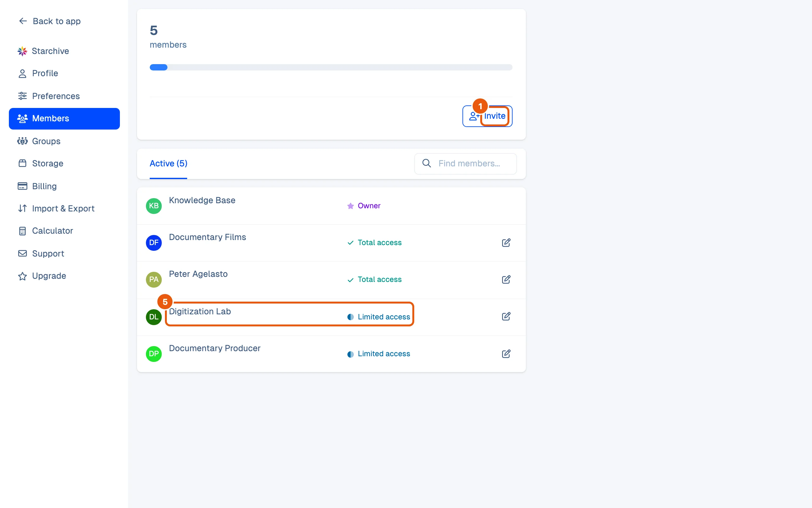
Task: Select the Knowledge Base member name
Action: click(x=202, y=200)
